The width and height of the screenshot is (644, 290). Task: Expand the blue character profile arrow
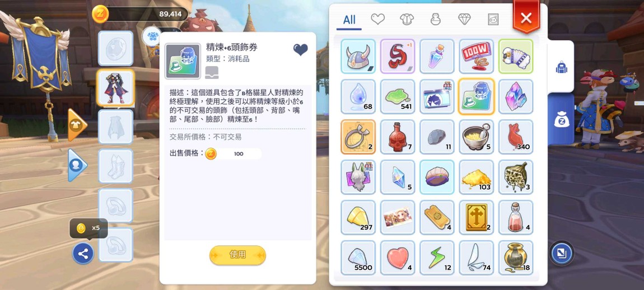click(77, 165)
